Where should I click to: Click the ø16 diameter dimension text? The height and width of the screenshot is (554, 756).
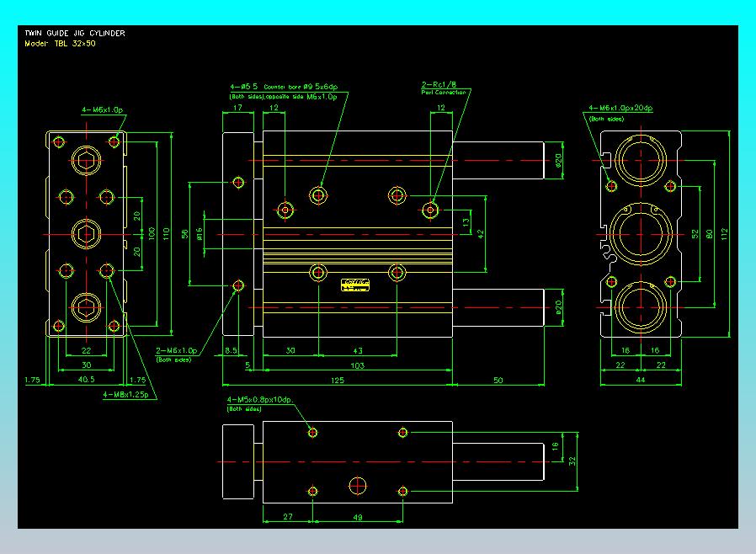point(199,232)
